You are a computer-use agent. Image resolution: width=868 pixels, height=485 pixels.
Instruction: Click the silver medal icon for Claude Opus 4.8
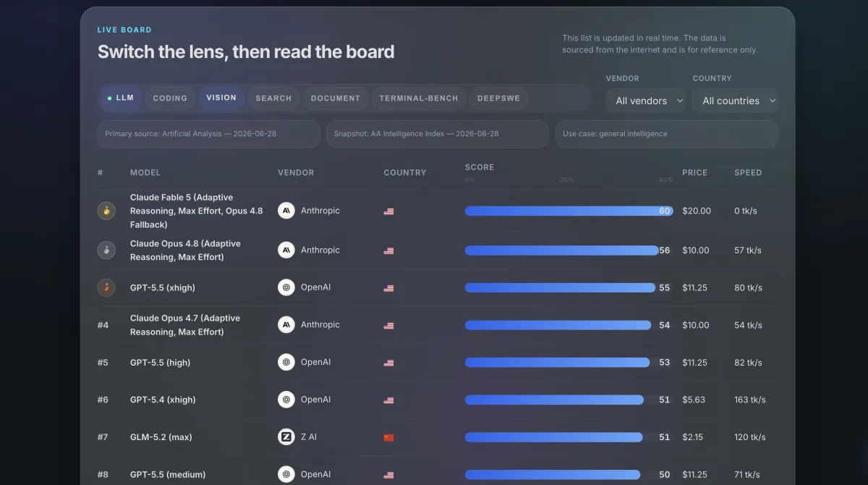[x=106, y=250]
